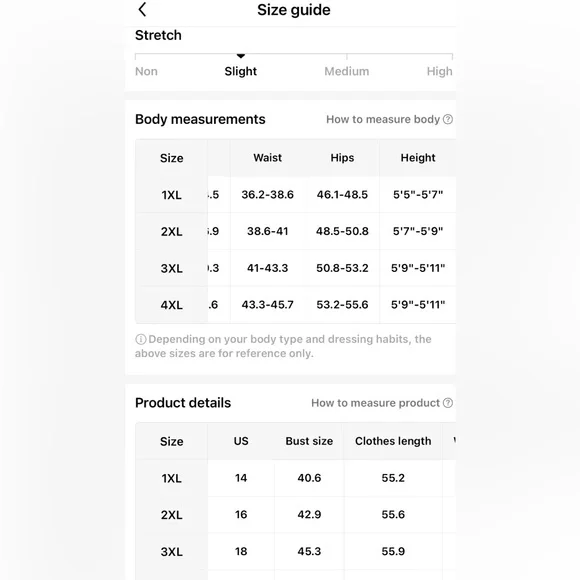Open How to measure body link

click(x=383, y=119)
